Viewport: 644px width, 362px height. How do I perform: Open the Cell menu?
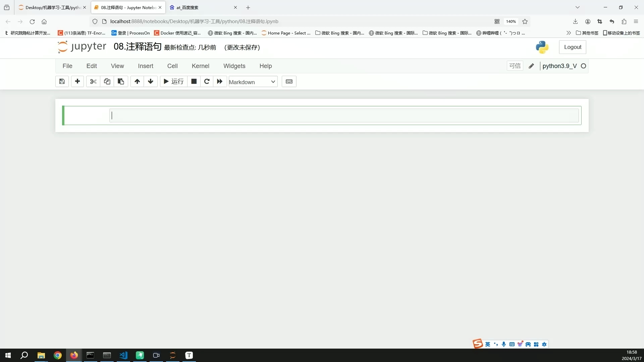[x=172, y=66]
